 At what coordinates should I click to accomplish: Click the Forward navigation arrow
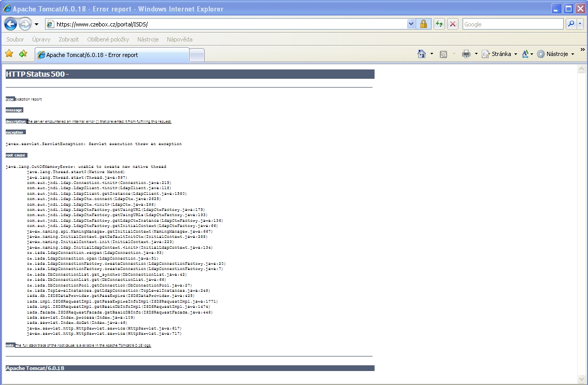[25, 24]
